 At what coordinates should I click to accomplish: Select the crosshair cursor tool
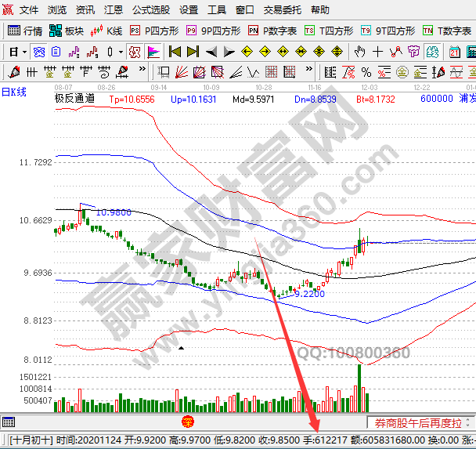(x=378, y=52)
